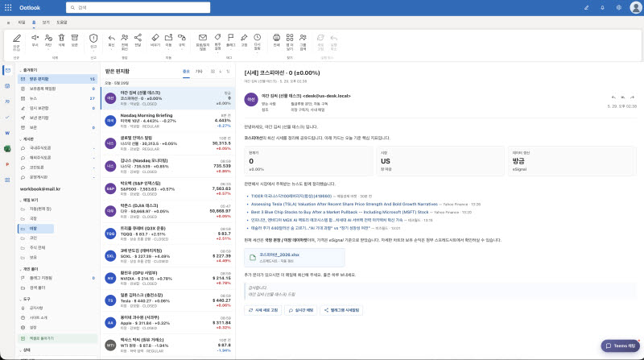Image resolution: width=644 pixels, height=360 pixels.
Task: Click the trash delete icon in ribbon
Action: click(61, 37)
